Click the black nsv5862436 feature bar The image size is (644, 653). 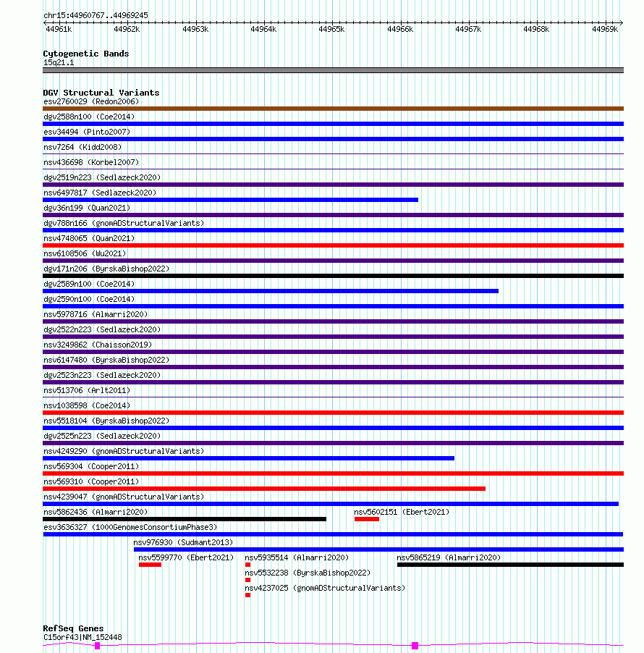pyautogui.click(x=185, y=519)
